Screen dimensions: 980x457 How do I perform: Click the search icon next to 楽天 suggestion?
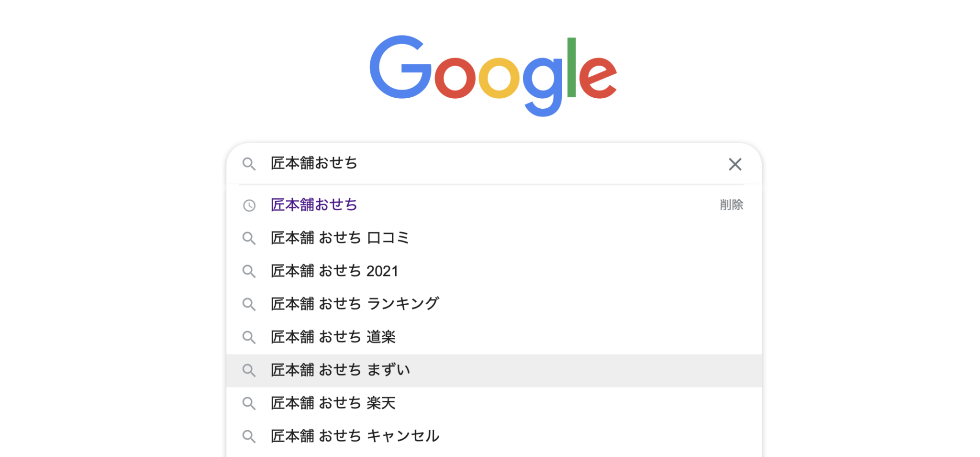point(249,403)
